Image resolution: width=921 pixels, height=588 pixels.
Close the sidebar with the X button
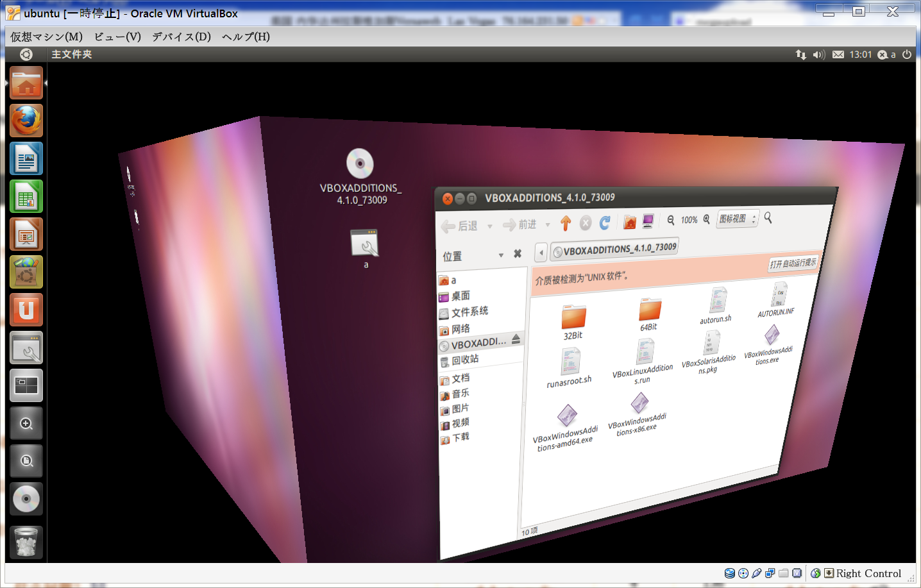[x=518, y=254]
